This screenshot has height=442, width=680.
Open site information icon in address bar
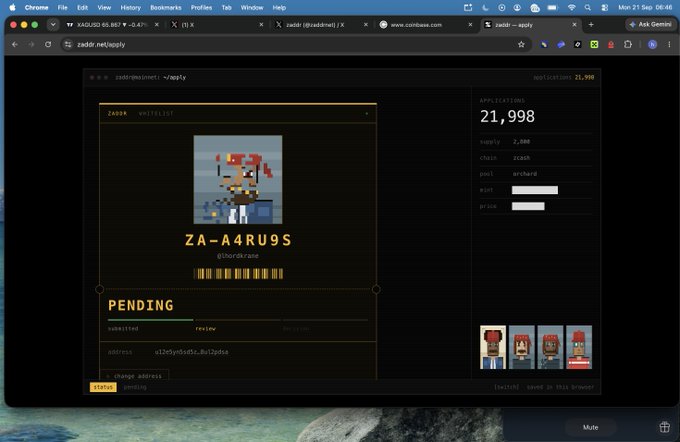[68, 44]
